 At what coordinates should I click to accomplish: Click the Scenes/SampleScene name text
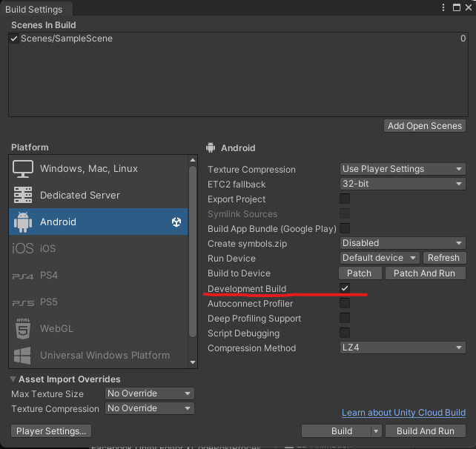point(67,39)
